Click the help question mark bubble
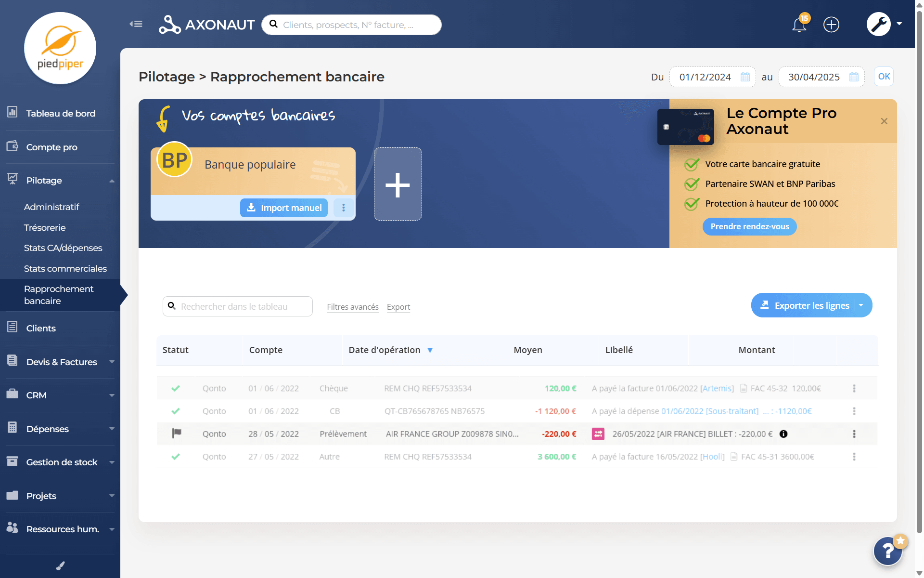Image resolution: width=924 pixels, height=578 pixels. pos(887,551)
